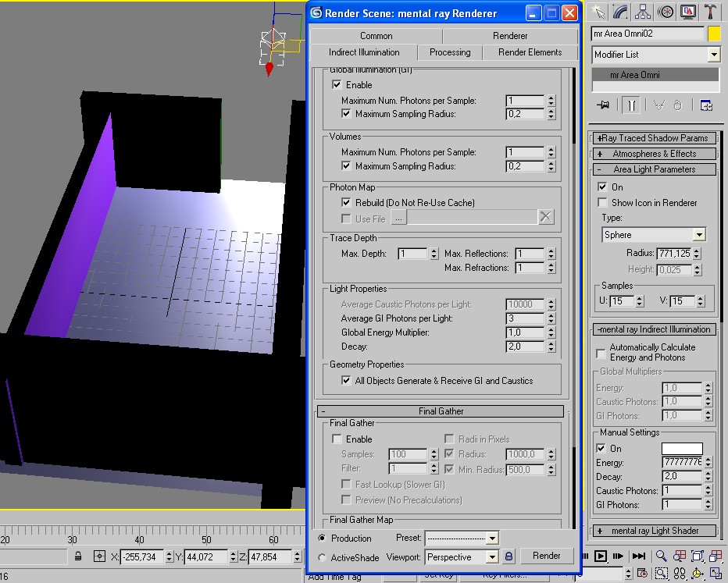Clear photon map file with X button
The height and width of the screenshot is (583, 728).
tap(545, 217)
